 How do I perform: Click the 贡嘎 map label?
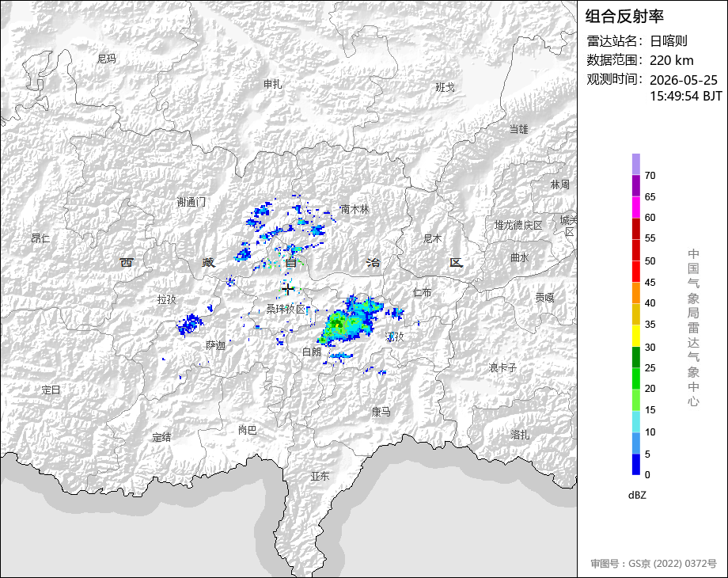point(544,298)
